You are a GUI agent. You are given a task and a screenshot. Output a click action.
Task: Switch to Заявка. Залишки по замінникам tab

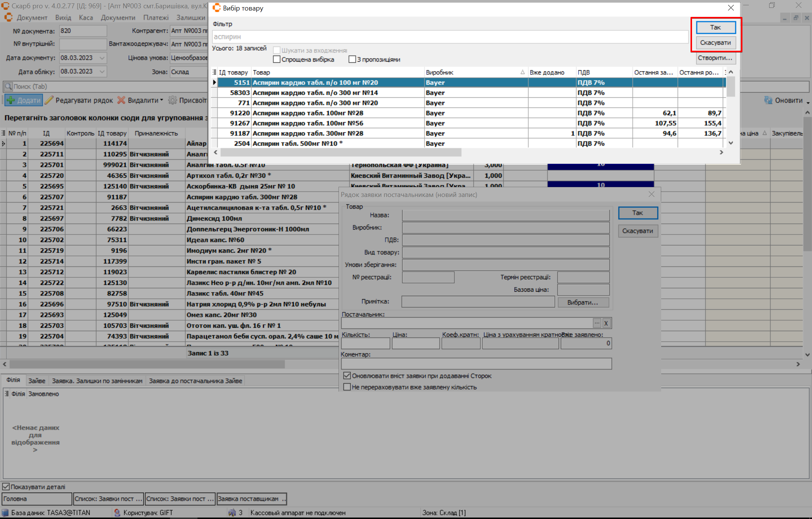coord(97,381)
